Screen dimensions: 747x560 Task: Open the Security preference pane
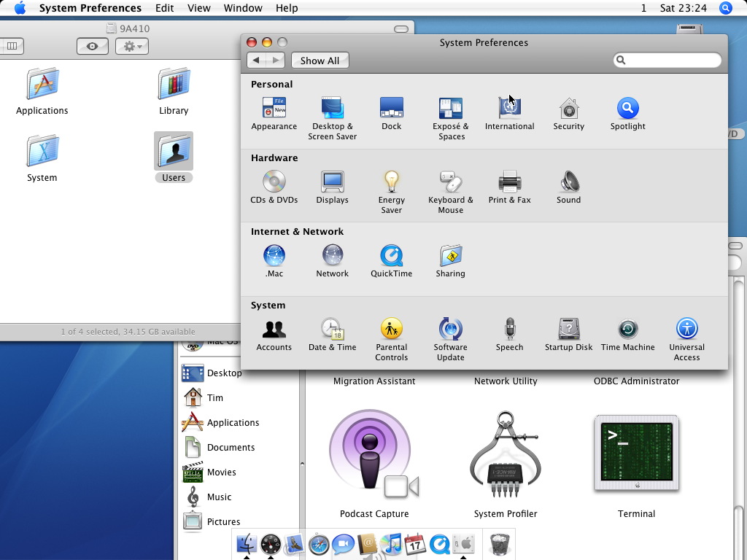point(568,113)
